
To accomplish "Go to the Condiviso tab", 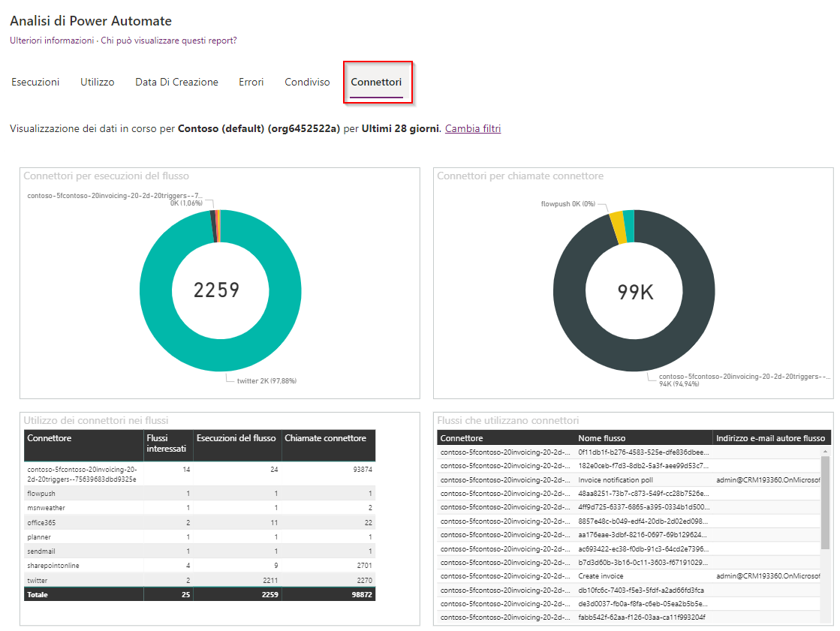I will click(307, 82).
